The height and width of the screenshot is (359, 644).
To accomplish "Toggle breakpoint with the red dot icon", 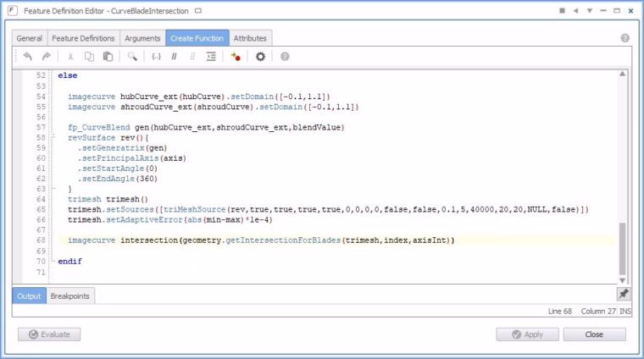I will (x=236, y=57).
